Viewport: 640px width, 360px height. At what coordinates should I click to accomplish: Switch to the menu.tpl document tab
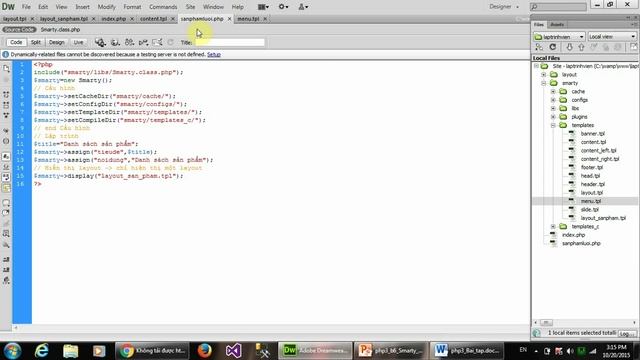[248, 19]
